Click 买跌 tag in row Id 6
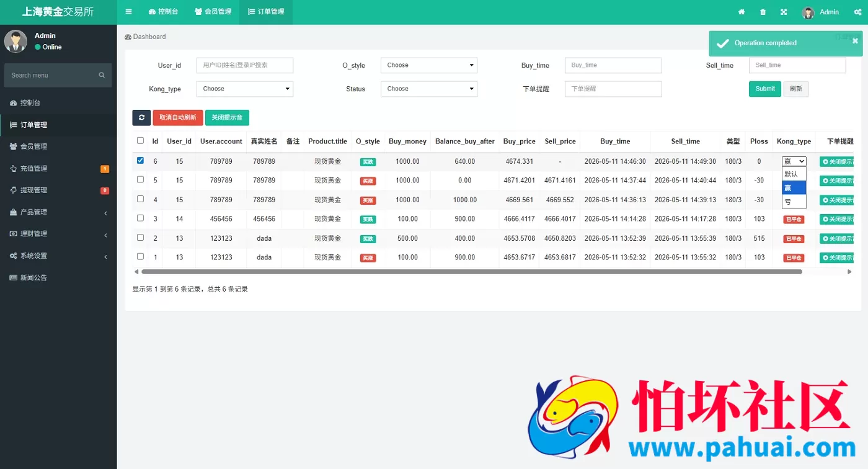Image resolution: width=868 pixels, height=469 pixels. click(368, 162)
